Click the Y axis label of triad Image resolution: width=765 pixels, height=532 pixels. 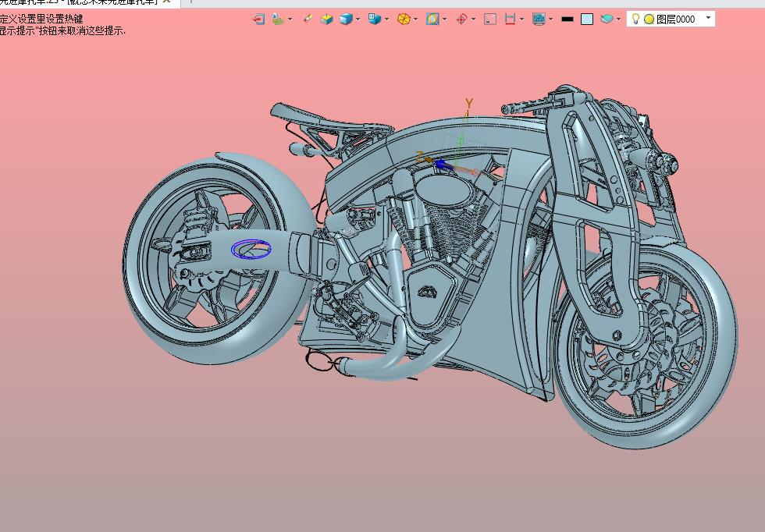pyautogui.click(x=469, y=104)
